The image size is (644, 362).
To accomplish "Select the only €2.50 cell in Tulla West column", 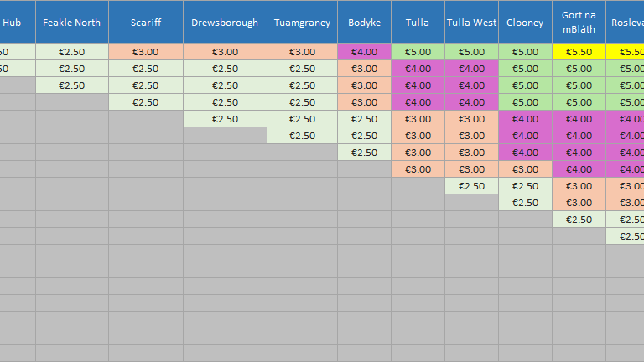I will [471, 186].
